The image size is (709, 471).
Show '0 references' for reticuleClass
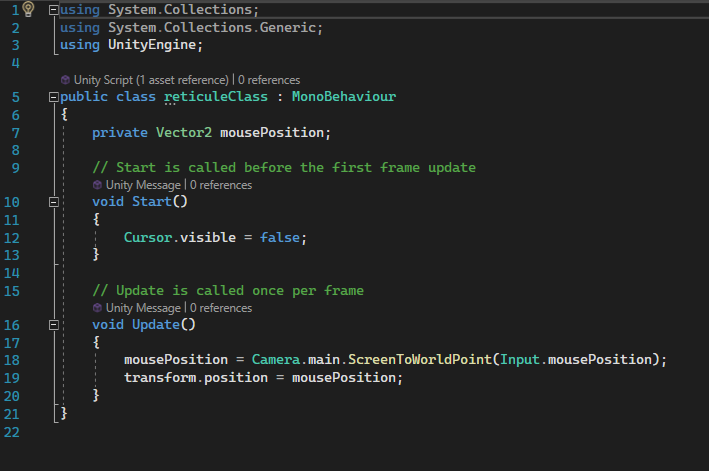point(268,79)
